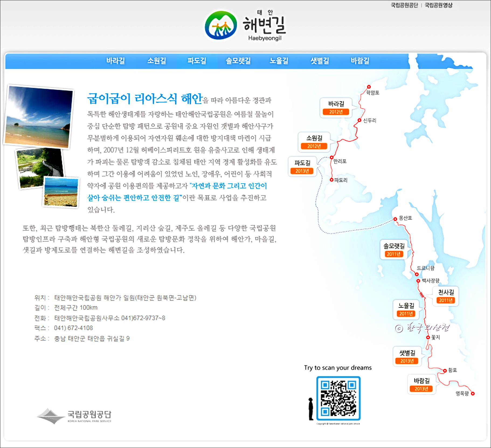The width and height of the screenshot is (491, 448).
Task: Click the 백사장항 map marker
Action: (418, 281)
